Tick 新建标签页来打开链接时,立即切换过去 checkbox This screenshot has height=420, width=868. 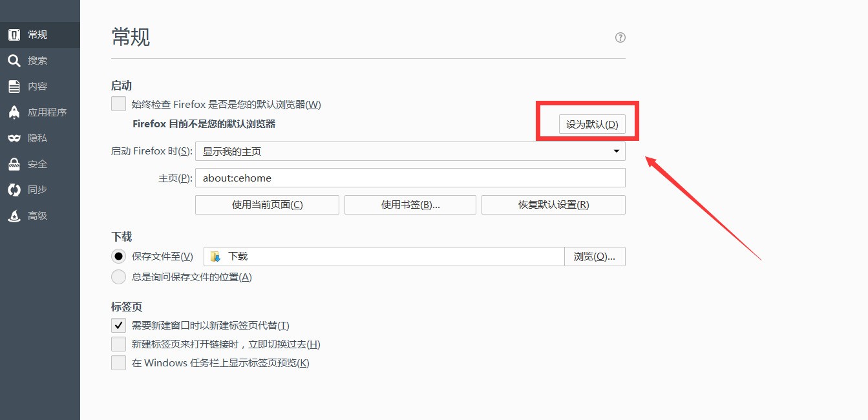tap(118, 344)
